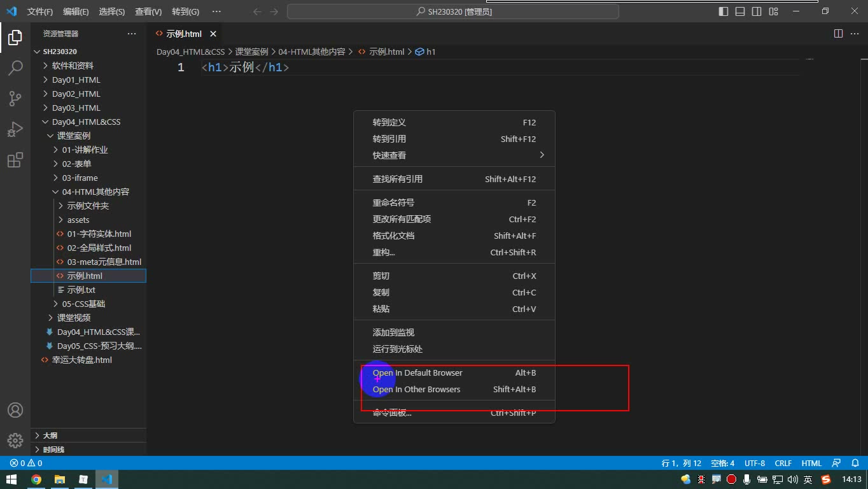Image resolution: width=868 pixels, height=489 pixels.
Task: Toggle panel layout icon in title bar
Action: 740,11
